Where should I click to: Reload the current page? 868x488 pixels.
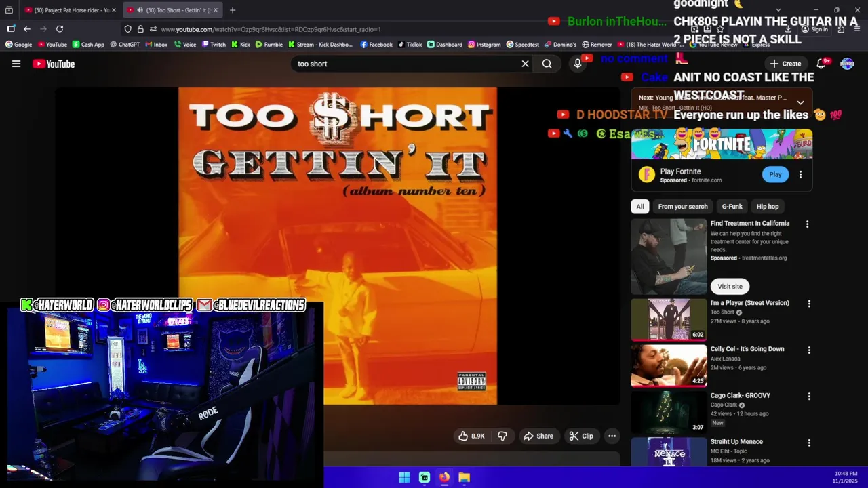coord(60,29)
